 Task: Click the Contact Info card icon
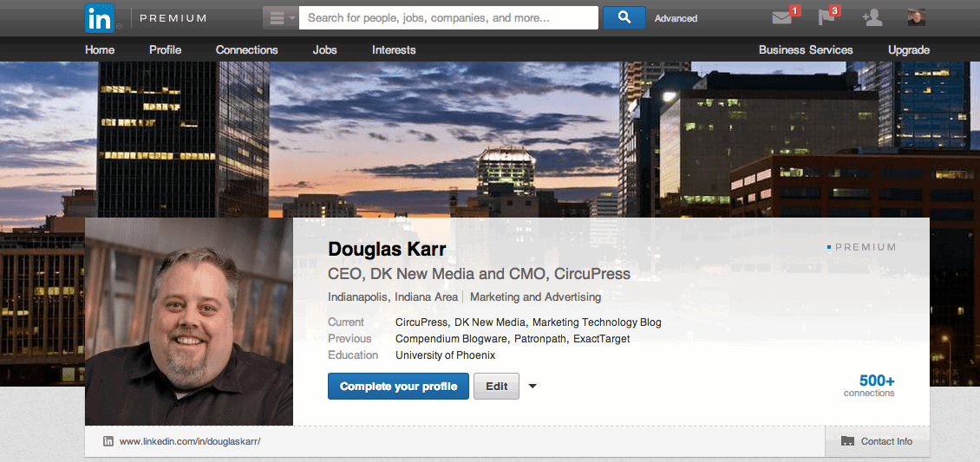tap(847, 441)
